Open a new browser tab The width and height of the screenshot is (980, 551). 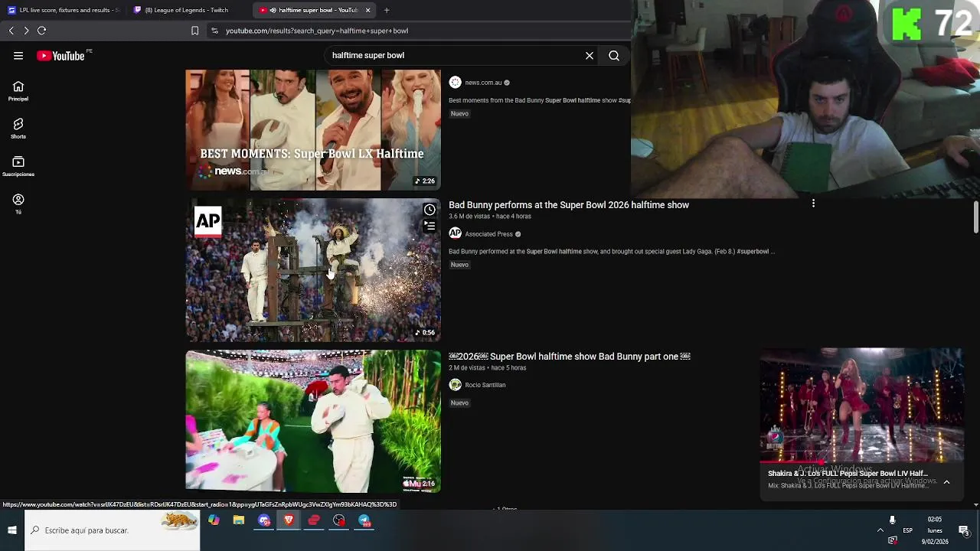tap(387, 10)
